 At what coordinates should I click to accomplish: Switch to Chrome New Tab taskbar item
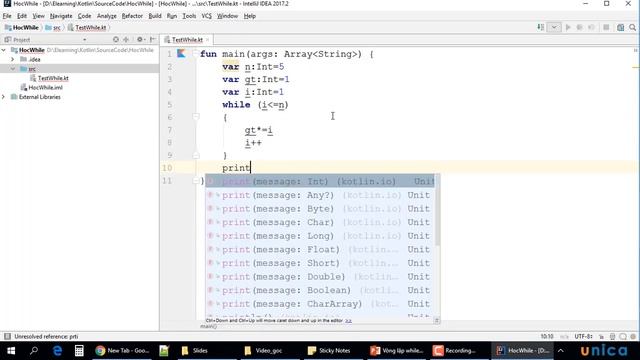122,351
